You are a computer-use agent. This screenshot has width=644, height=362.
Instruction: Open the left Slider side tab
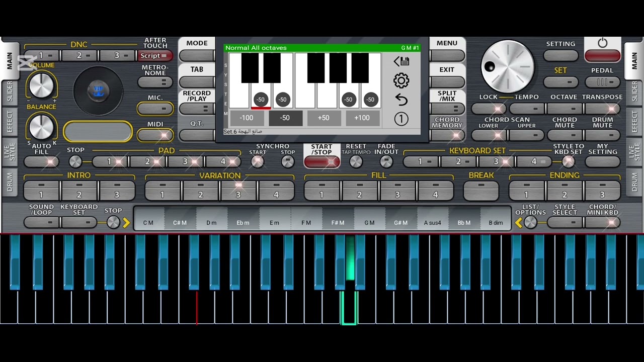pos(10,92)
